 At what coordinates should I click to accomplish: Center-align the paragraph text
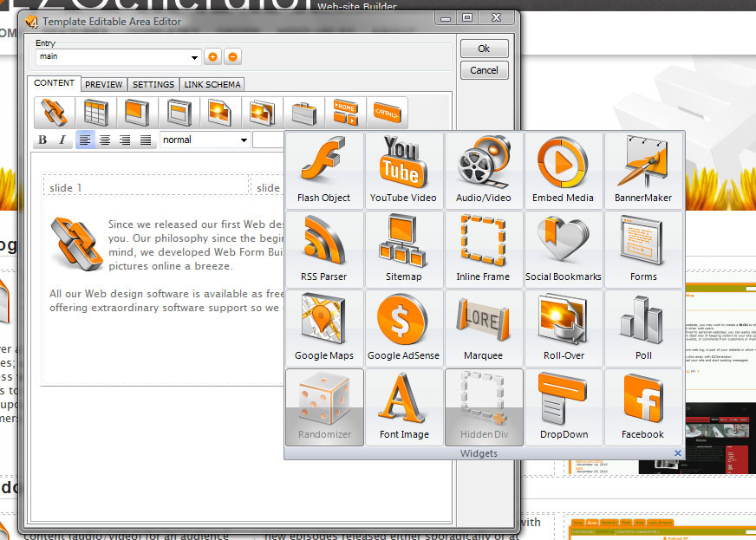(105, 140)
